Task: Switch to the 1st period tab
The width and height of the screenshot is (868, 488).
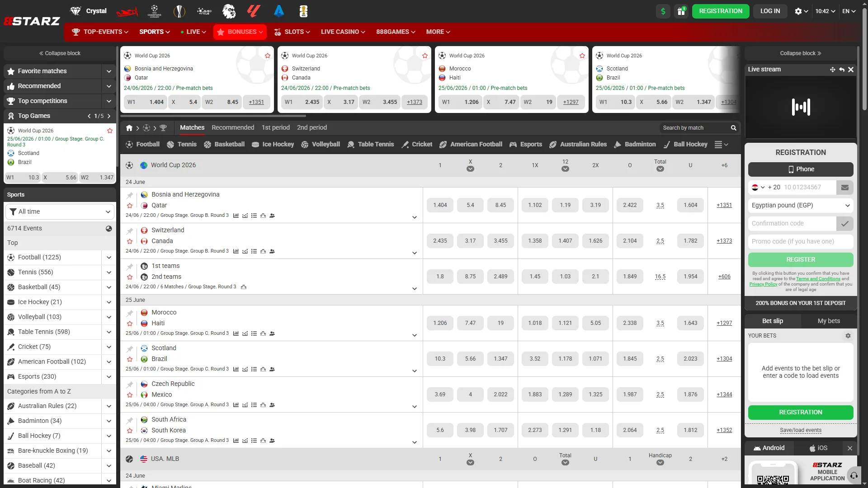Action: pyautogui.click(x=276, y=128)
